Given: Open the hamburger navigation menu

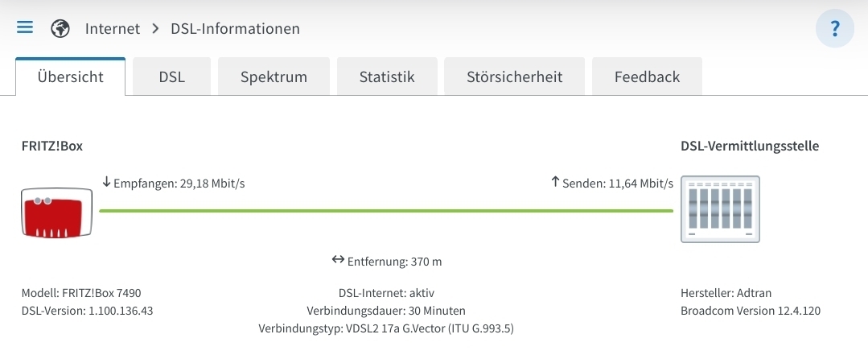Looking at the screenshot, I should (x=25, y=27).
